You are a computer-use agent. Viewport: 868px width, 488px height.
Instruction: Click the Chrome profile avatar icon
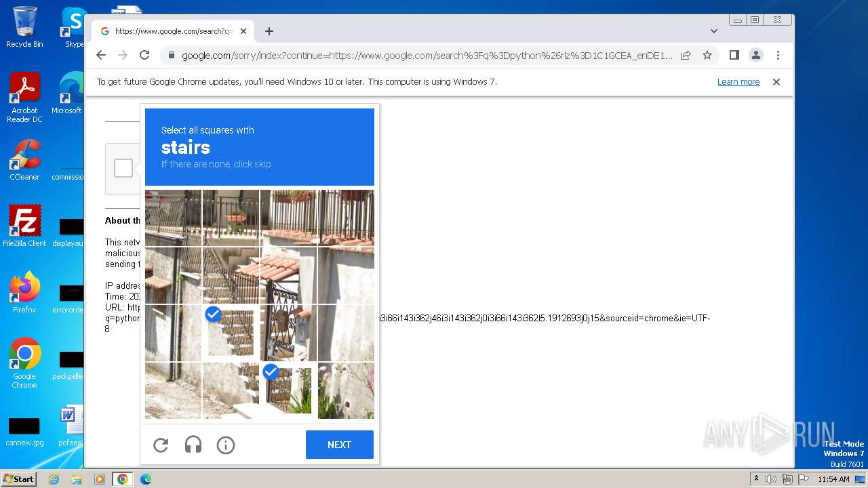[x=756, y=55]
